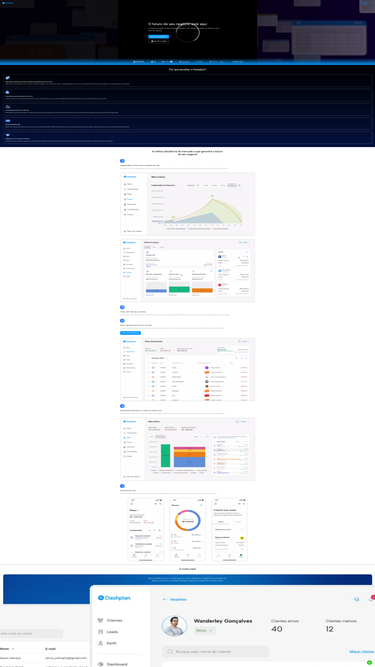Click the blue button in the hero section

(x=158, y=37)
